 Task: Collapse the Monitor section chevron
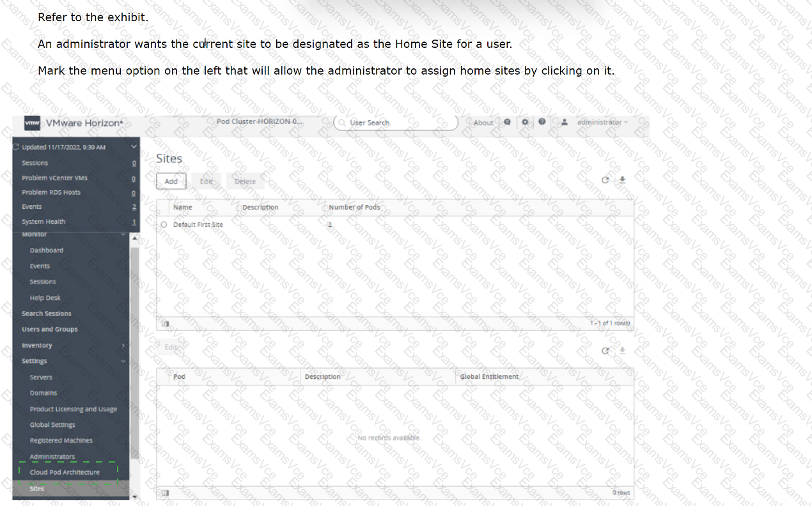[x=123, y=234]
